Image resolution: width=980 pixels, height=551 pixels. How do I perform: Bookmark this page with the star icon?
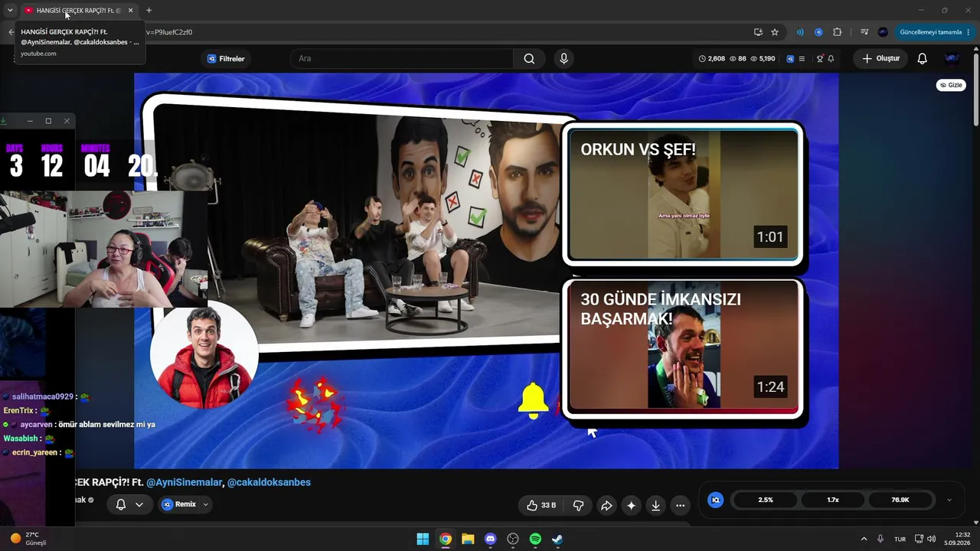(x=775, y=32)
